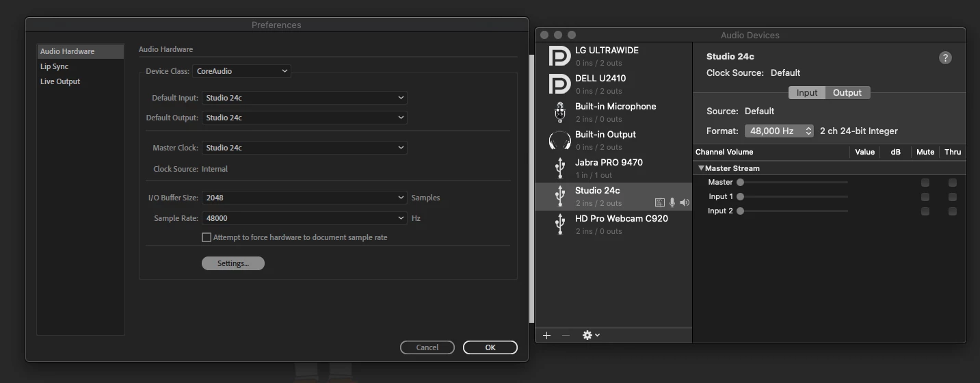Click the Thru column header
Screen dimensions: 980x383
[x=953, y=152]
